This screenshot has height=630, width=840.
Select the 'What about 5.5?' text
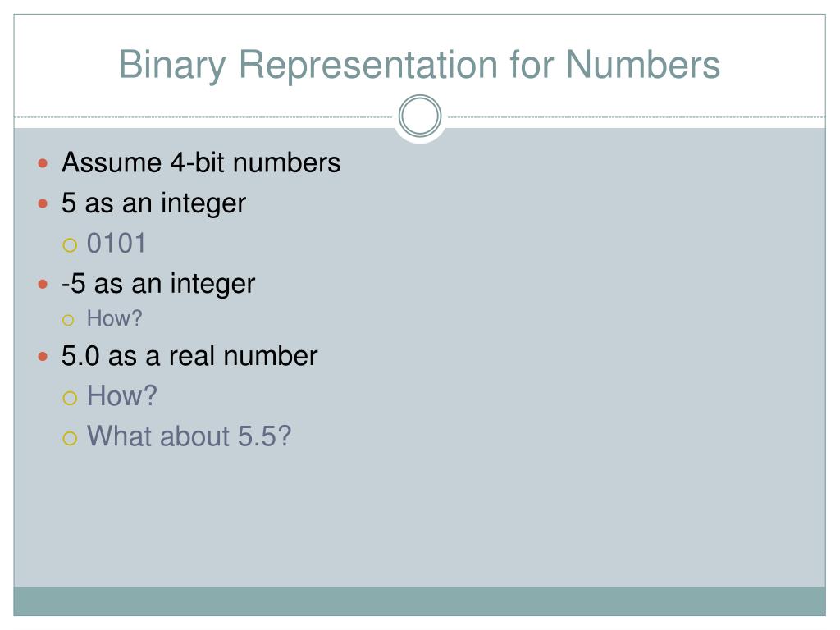coord(189,436)
